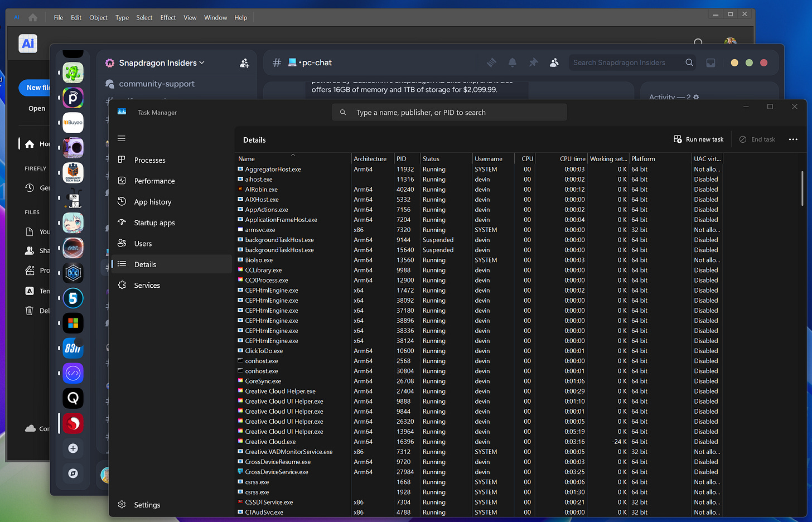Open Edit menu in Illustrator
812x522 pixels.
tap(76, 18)
